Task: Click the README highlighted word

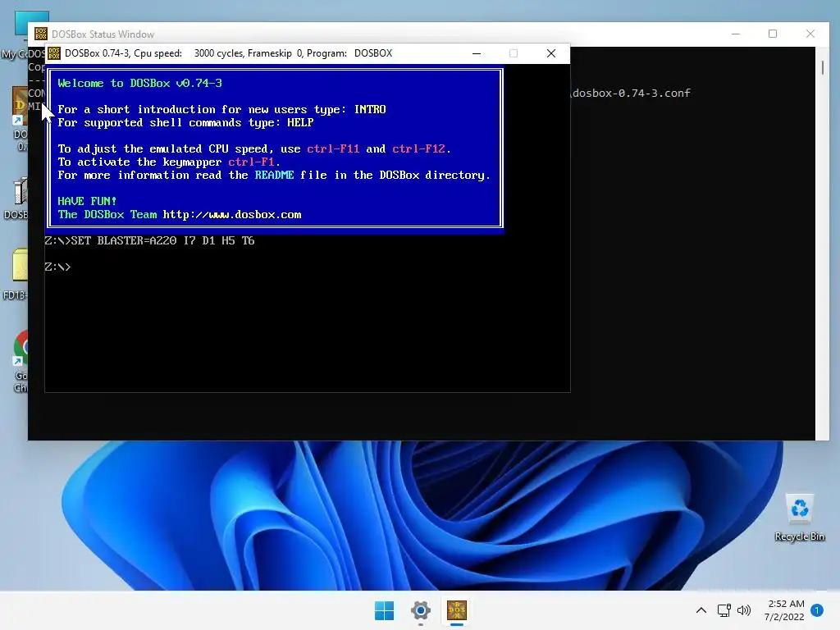Action: pos(274,176)
